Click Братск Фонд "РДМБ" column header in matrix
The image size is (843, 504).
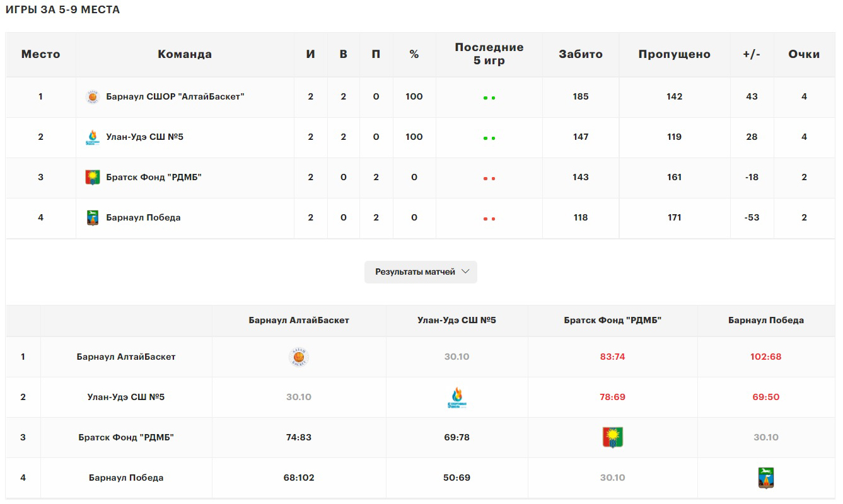click(x=613, y=320)
